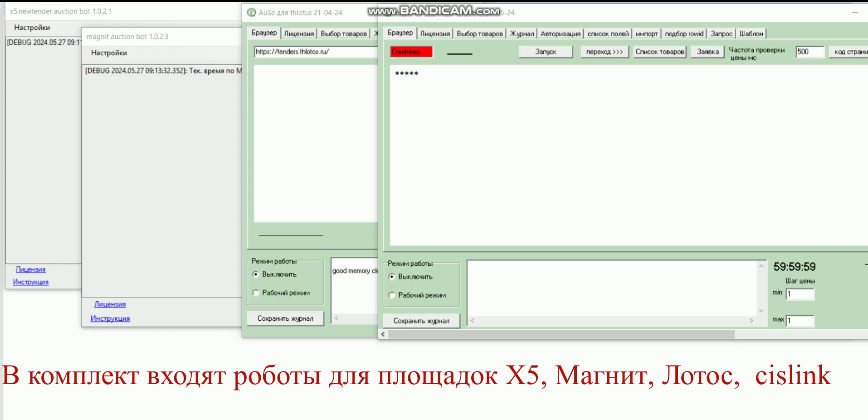This screenshot has width=868, height=420.
Task: Click the Заявка button
Action: pyautogui.click(x=707, y=52)
